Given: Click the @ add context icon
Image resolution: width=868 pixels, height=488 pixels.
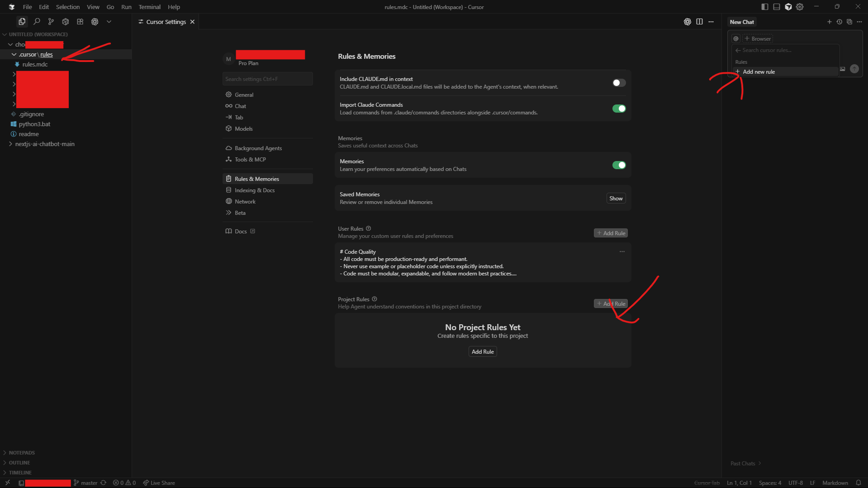Looking at the screenshot, I should 736,38.
